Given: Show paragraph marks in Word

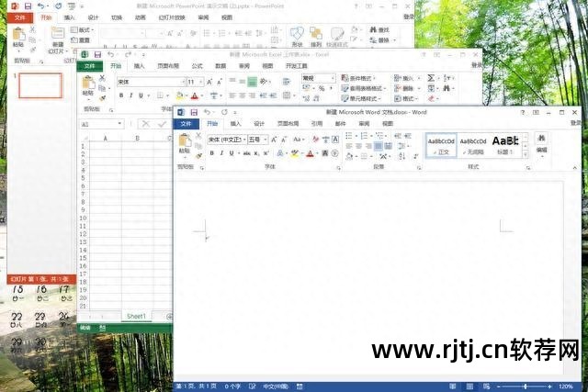Looking at the screenshot, I should pyautogui.click(x=416, y=155).
